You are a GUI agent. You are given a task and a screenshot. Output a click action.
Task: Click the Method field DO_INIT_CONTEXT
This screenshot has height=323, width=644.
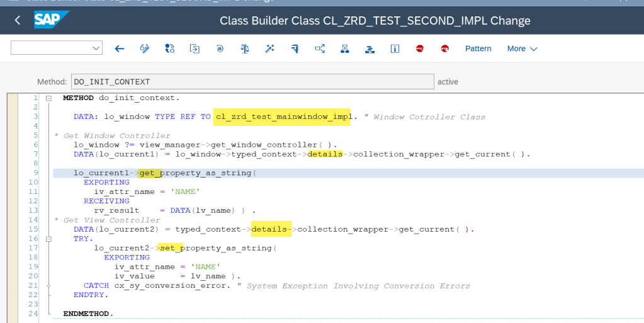(252, 81)
